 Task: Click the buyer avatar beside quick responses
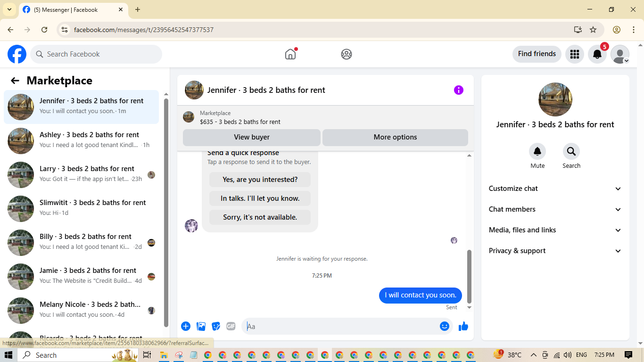pos(191,226)
